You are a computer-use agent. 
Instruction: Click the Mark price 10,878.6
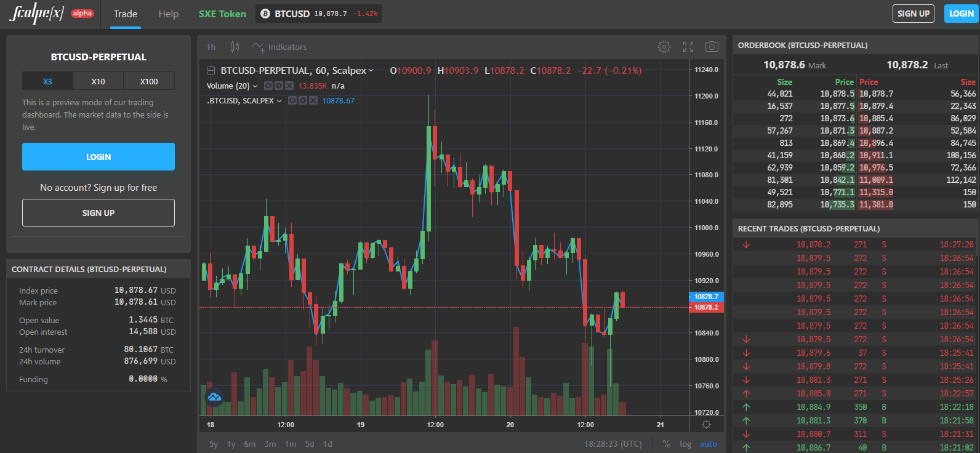(784, 65)
